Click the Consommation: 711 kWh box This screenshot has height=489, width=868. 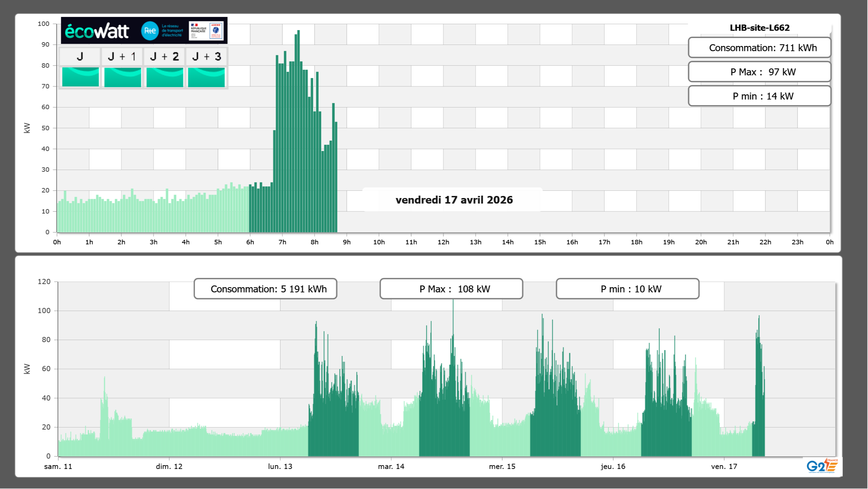pos(759,48)
